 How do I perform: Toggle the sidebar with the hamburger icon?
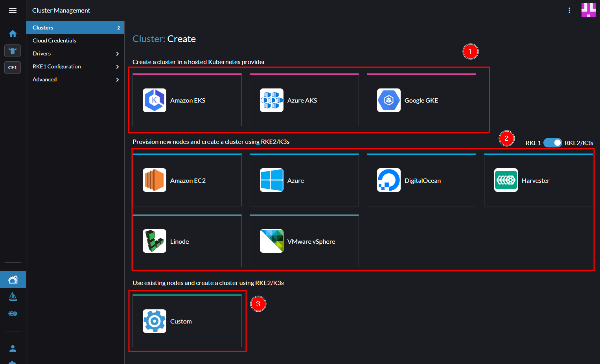point(13,10)
